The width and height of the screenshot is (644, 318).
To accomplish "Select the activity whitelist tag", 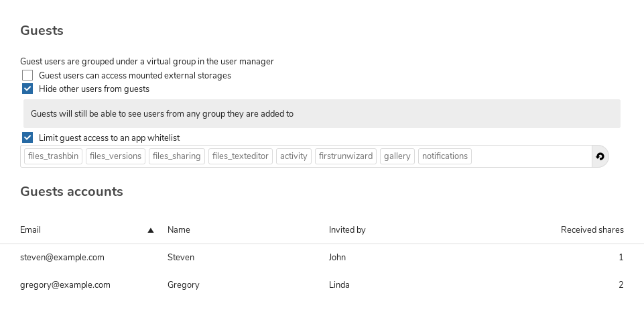I will tap(294, 156).
